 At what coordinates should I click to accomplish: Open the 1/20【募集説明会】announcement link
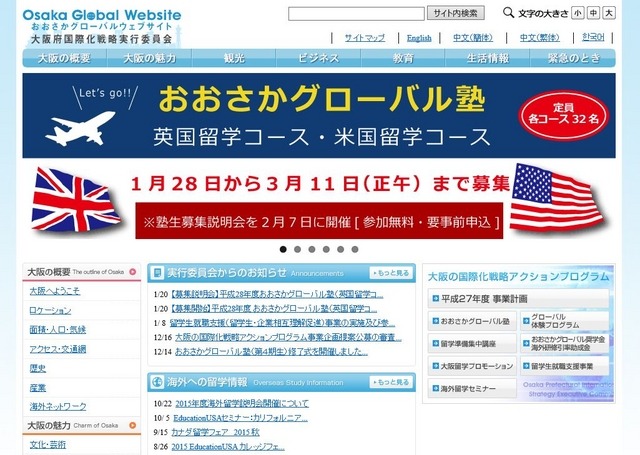pyautogui.click(x=276, y=294)
